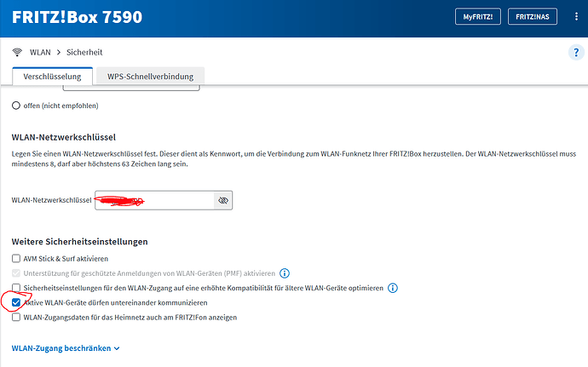Select the 'offen (nicht empfohlen)' radio button

(15, 106)
